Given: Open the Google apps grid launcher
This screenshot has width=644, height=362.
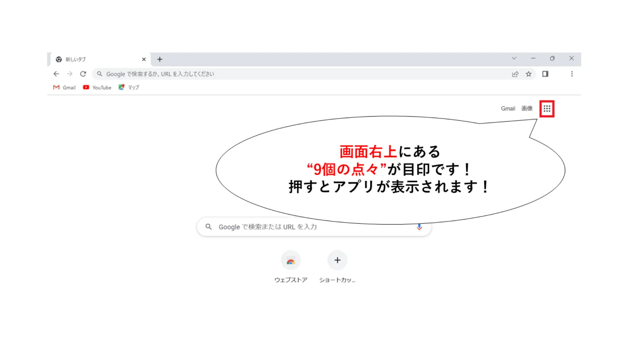Looking at the screenshot, I should [x=547, y=109].
